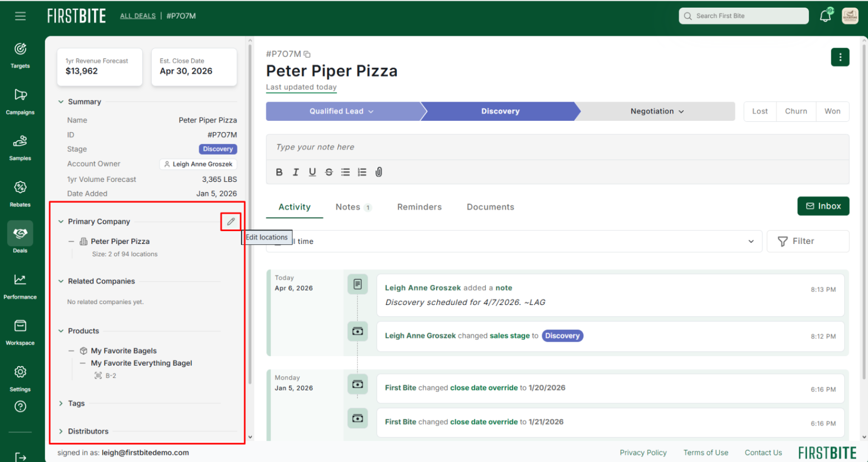Viewport: 868px width, 462px height.
Task: Open Samples from the sidebar
Action: tap(20, 148)
